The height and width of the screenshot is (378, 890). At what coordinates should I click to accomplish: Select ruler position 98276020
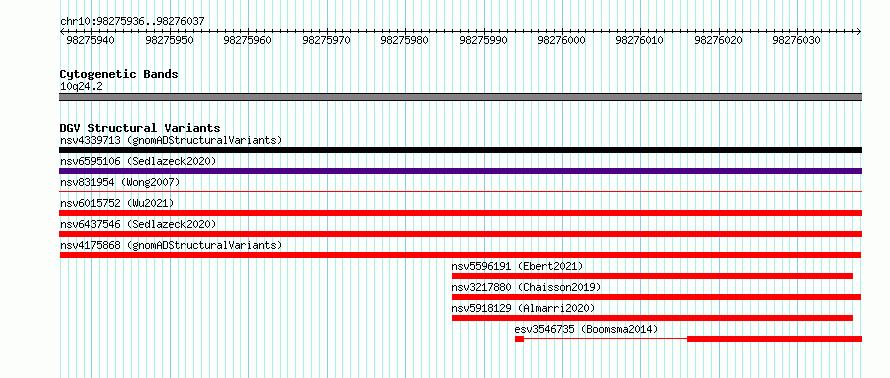tap(719, 40)
